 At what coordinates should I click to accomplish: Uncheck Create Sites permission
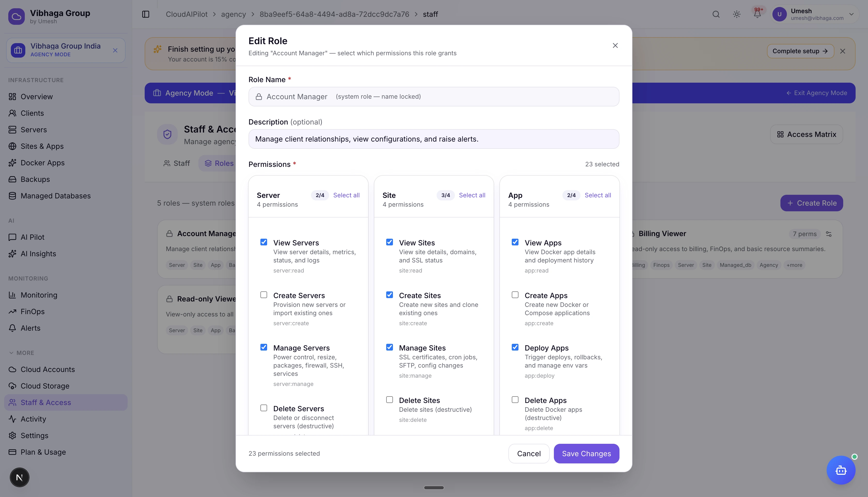click(390, 294)
